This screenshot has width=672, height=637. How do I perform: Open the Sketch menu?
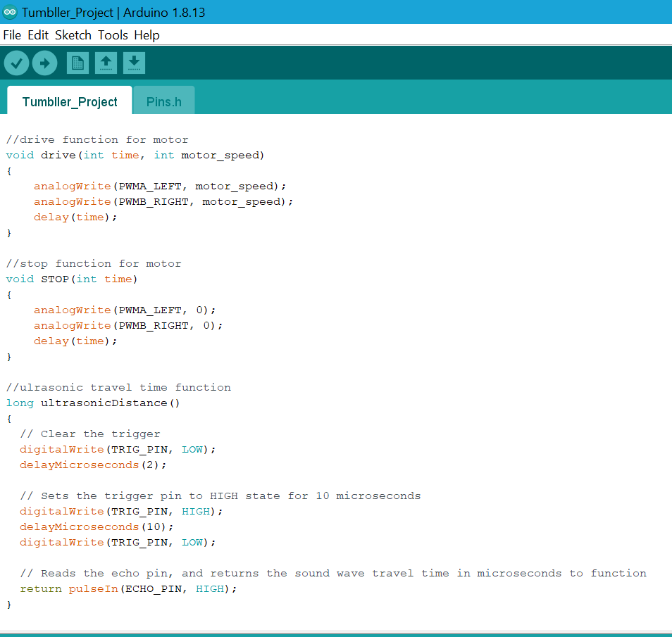point(73,35)
